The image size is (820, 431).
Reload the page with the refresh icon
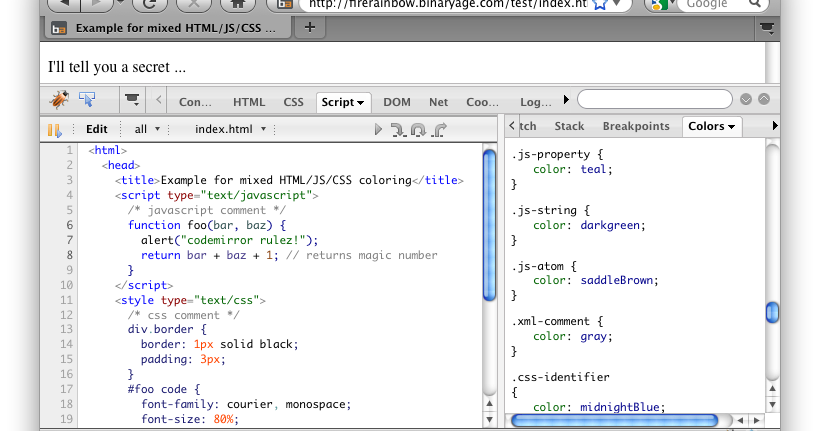click(150, 4)
